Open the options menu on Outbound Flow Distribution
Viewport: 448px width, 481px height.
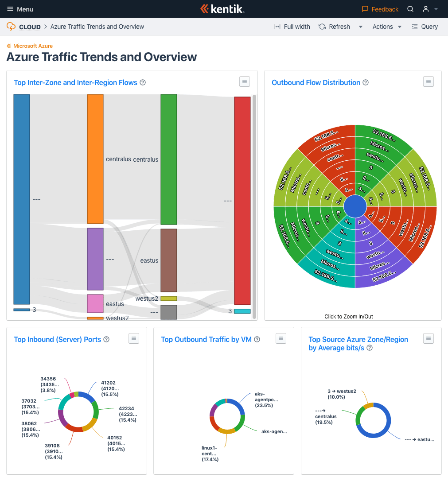click(x=428, y=81)
